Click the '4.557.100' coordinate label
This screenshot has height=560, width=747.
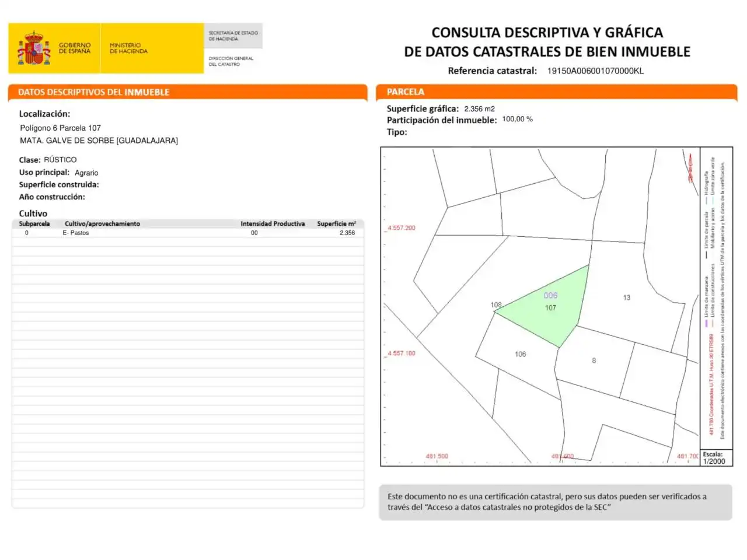click(402, 353)
